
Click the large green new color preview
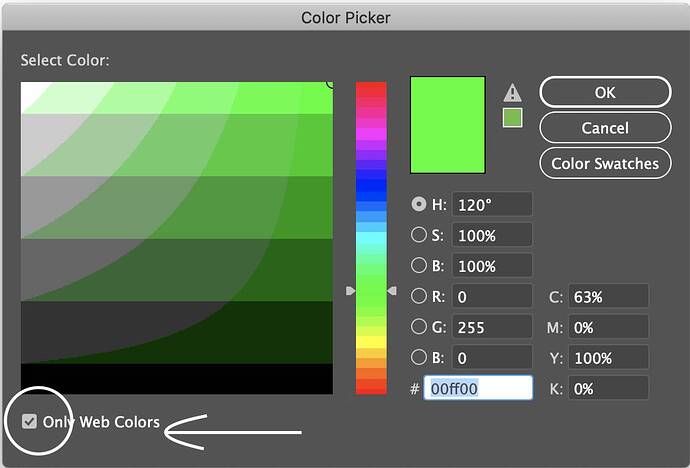448,125
